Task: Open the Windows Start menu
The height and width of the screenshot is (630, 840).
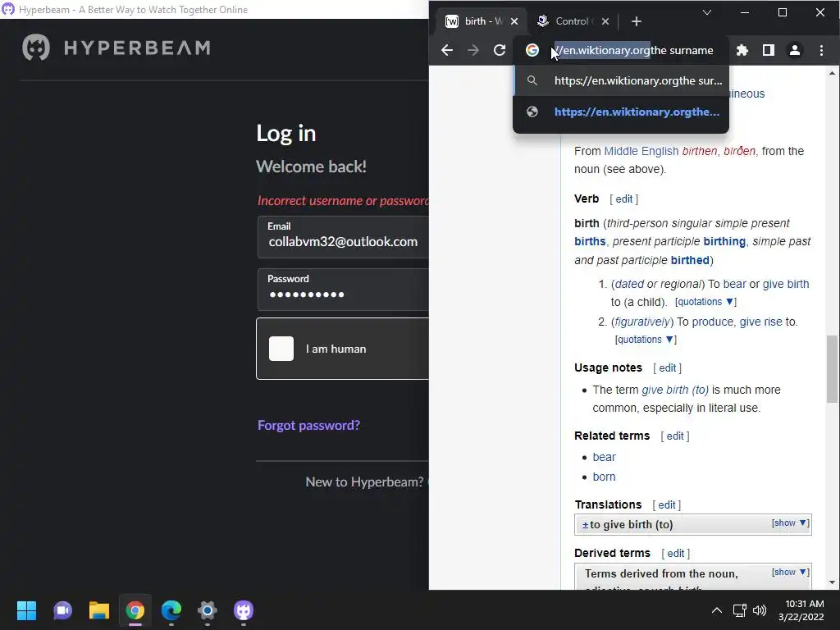Action: click(x=26, y=610)
